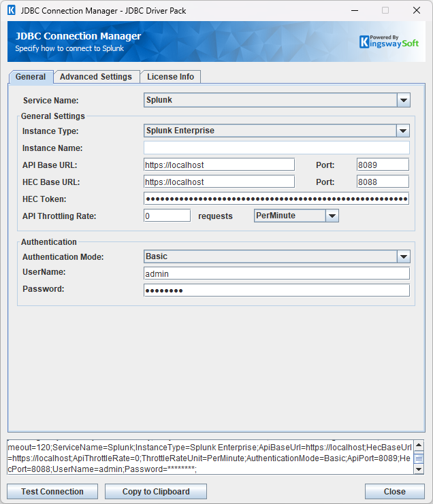Click the Test Connection button
This screenshot has width=433, height=504.
tap(52, 492)
